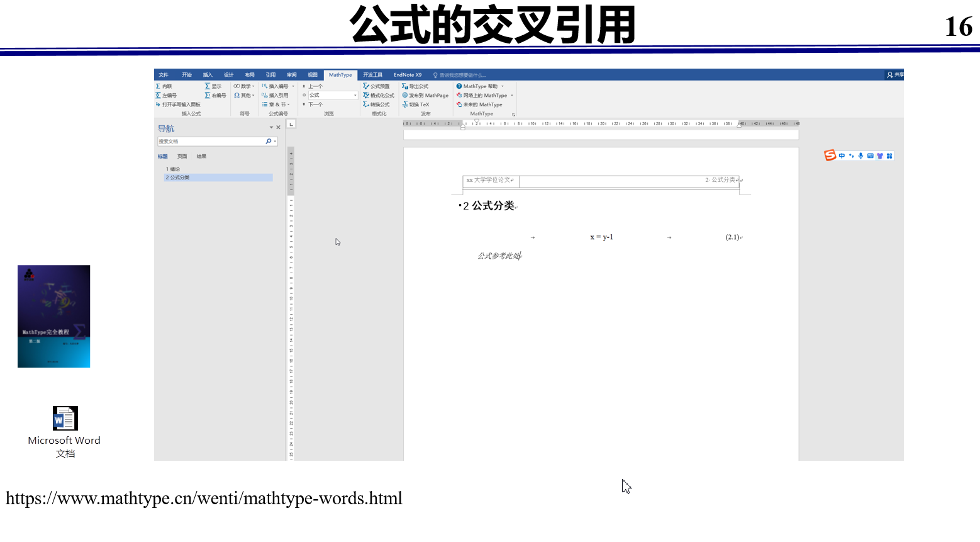Select the 页面 tab in navigation pane
Image resolution: width=980 pixels, height=542 pixels.
coord(182,156)
